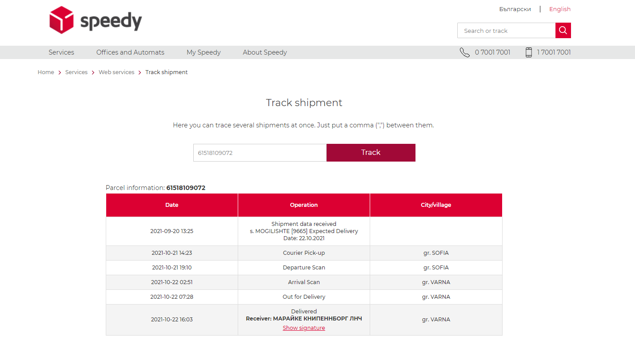Open the Services menu
This screenshot has width=635, height=364.
coord(61,52)
